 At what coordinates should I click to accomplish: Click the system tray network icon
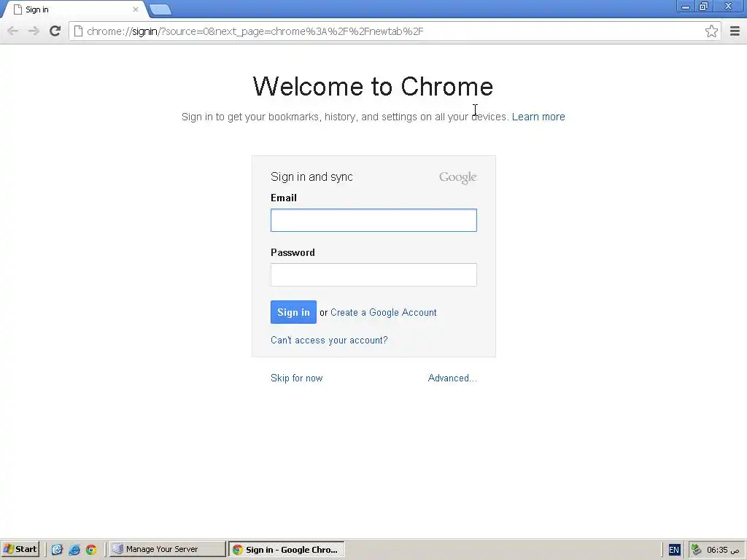697,550
